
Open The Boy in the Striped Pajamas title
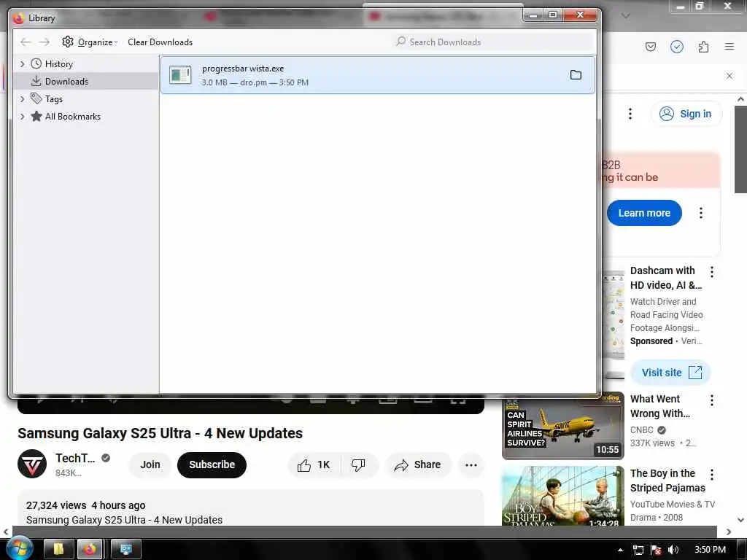click(667, 481)
